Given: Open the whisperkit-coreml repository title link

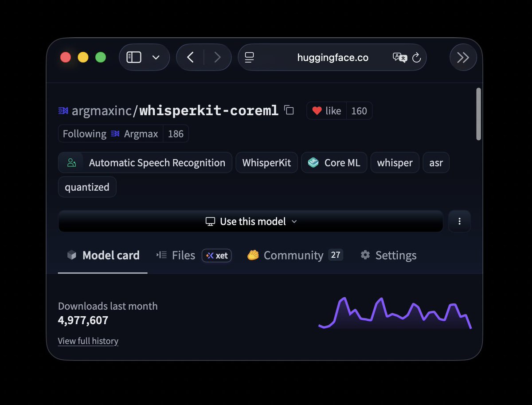Looking at the screenshot, I should [209, 110].
